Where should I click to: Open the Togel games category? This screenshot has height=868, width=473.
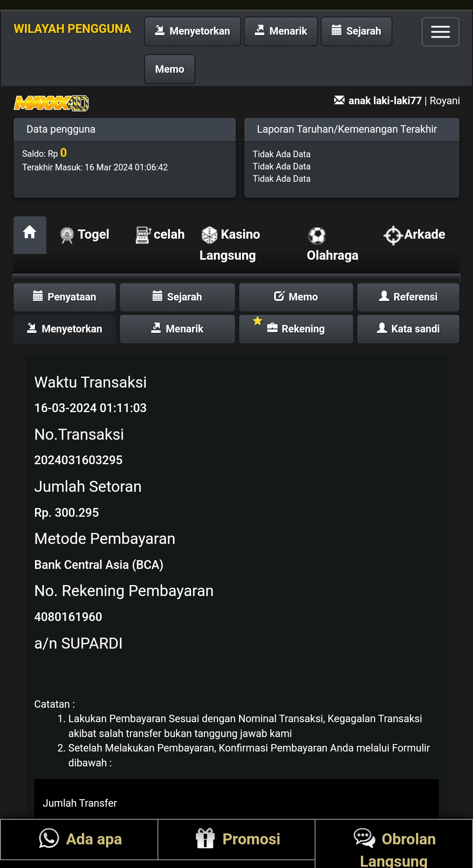coord(85,235)
